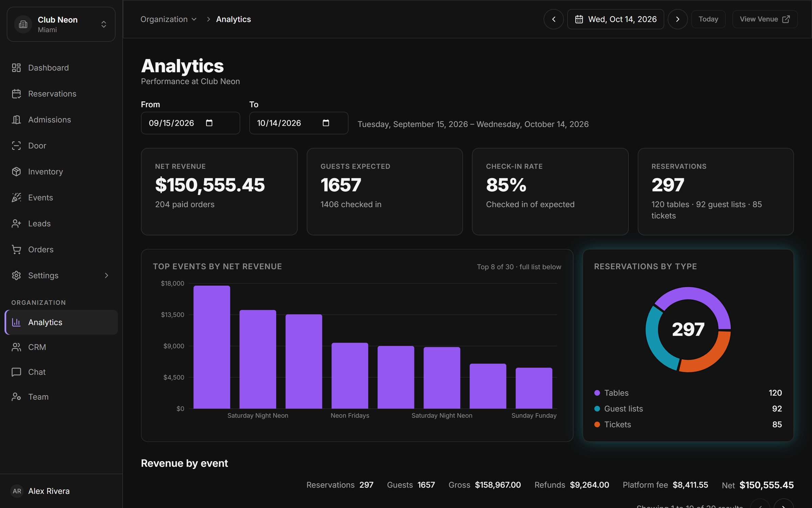
Task: Go to previous day with left arrow
Action: pos(554,19)
